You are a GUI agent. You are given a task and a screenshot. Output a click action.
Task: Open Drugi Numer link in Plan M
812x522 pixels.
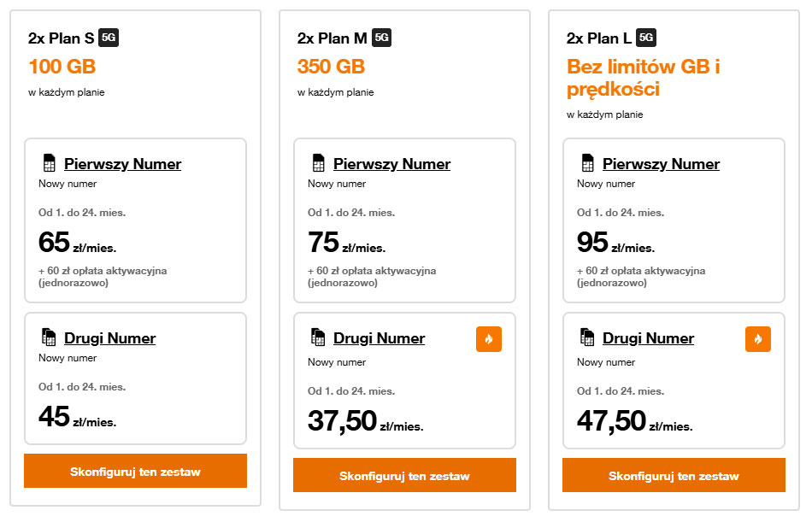379,338
